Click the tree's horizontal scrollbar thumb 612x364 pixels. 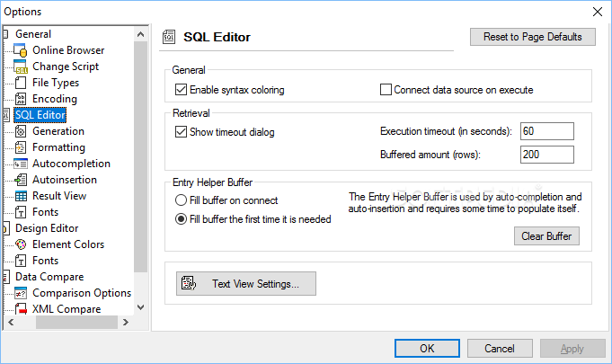[76, 323]
